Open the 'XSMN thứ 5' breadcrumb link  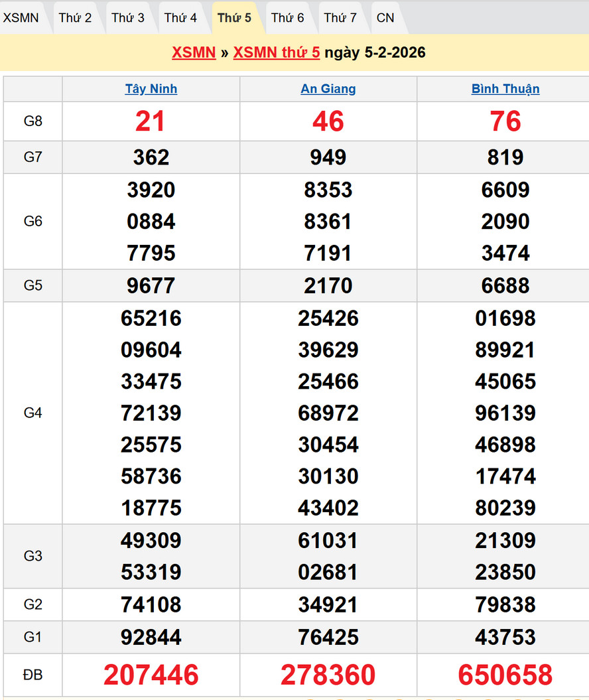pyautogui.click(x=277, y=52)
